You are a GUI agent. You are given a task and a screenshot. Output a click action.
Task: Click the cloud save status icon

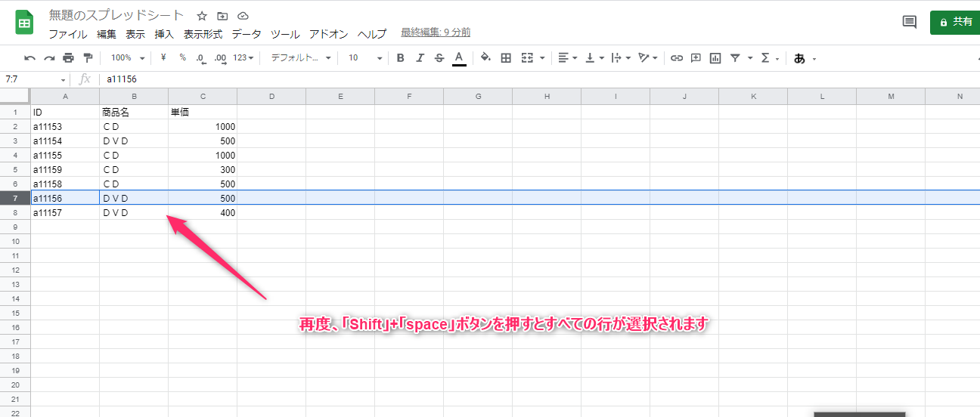[243, 15]
